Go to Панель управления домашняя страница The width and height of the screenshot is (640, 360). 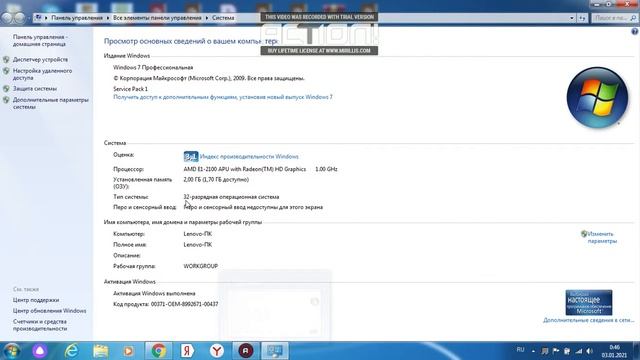[x=40, y=40]
